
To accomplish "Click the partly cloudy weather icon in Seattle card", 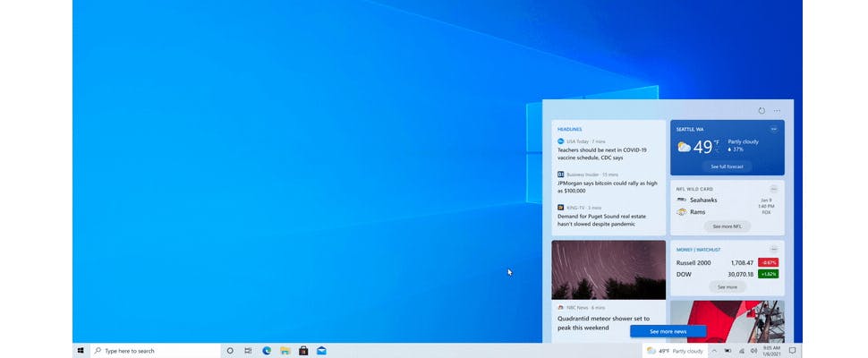I will click(x=685, y=147).
